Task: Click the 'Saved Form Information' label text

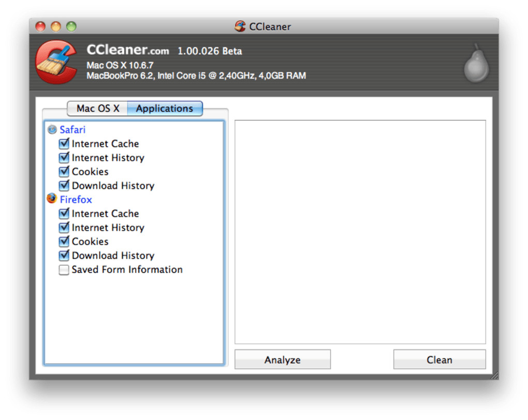Action: [127, 269]
